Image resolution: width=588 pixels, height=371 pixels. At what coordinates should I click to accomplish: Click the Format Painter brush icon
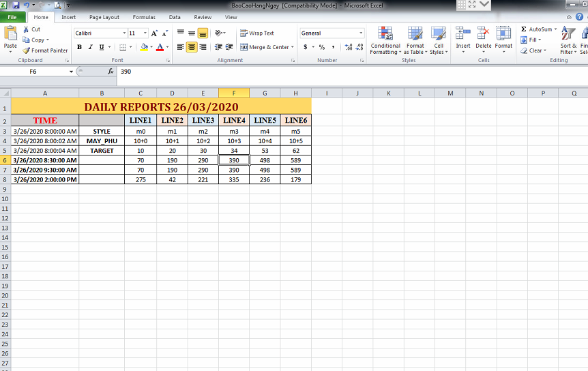pos(26,50)
